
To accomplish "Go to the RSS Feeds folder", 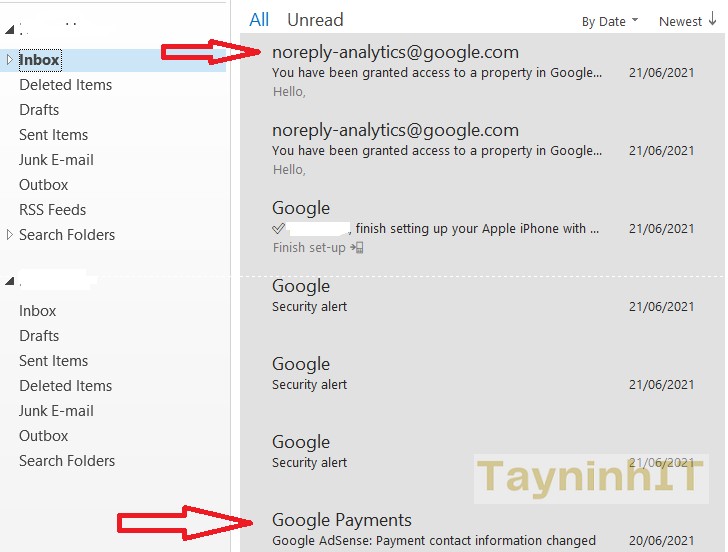I will [52, 210].
